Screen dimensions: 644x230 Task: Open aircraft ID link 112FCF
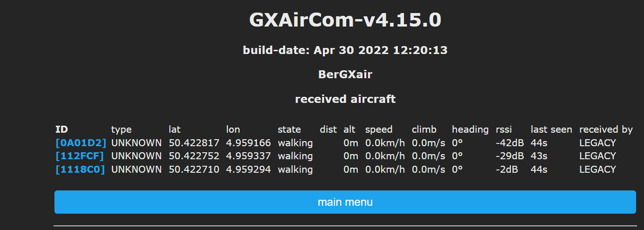(x=80, y=156)
